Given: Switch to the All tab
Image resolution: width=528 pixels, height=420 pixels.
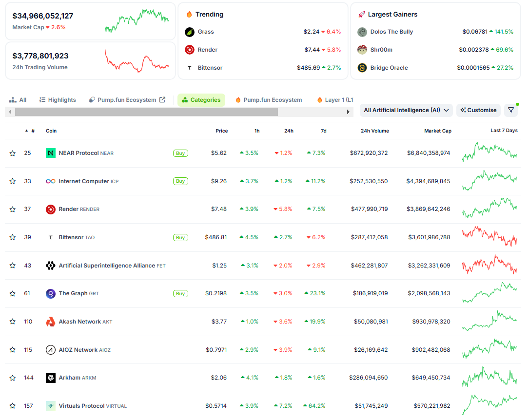Looking at the screenshot, I should [x=18, y=100].
